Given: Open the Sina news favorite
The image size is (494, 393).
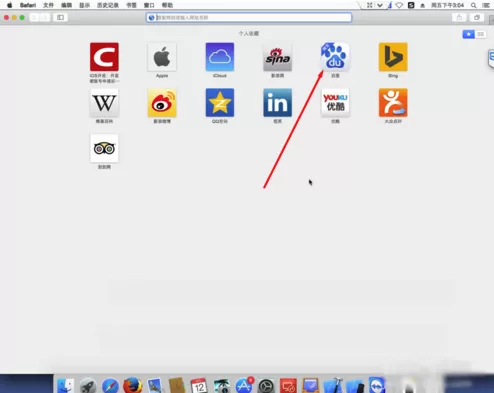Looking at the screenshot, I should [x=277, y=57].
